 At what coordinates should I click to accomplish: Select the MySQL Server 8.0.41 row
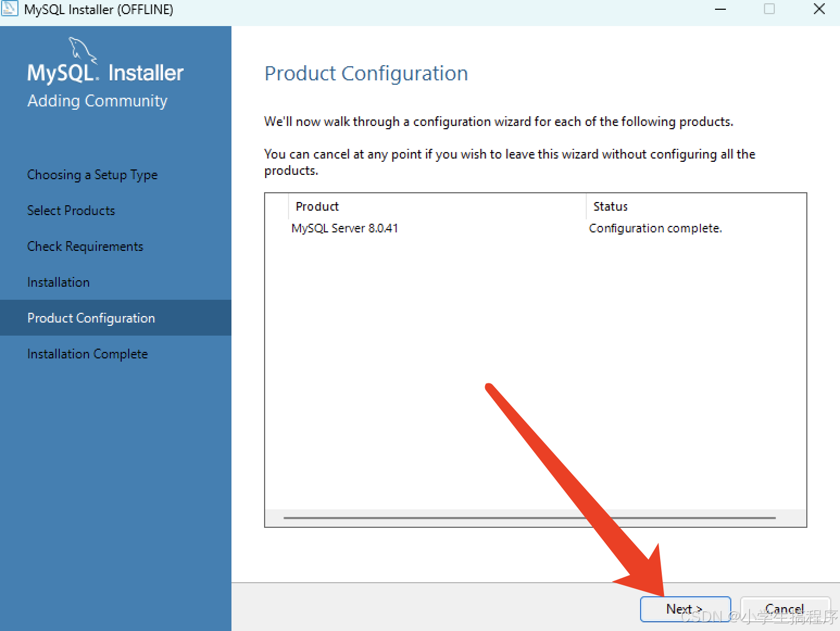[x=345, y=228]
